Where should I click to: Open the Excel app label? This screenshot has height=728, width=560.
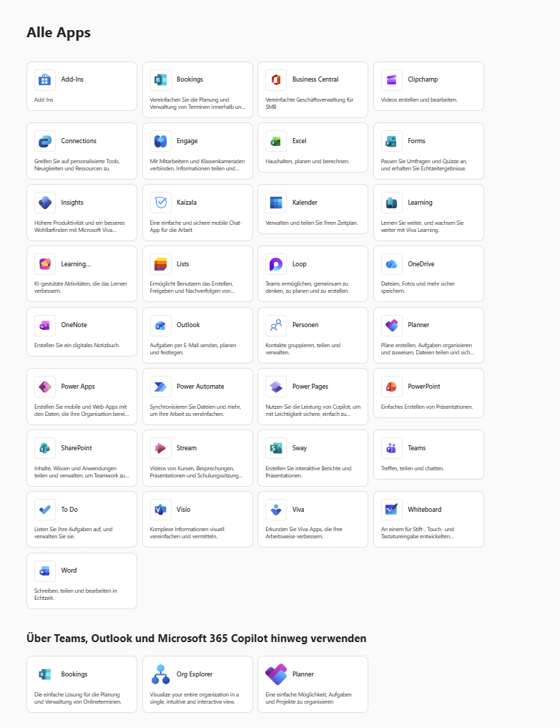tap(299, 141)
